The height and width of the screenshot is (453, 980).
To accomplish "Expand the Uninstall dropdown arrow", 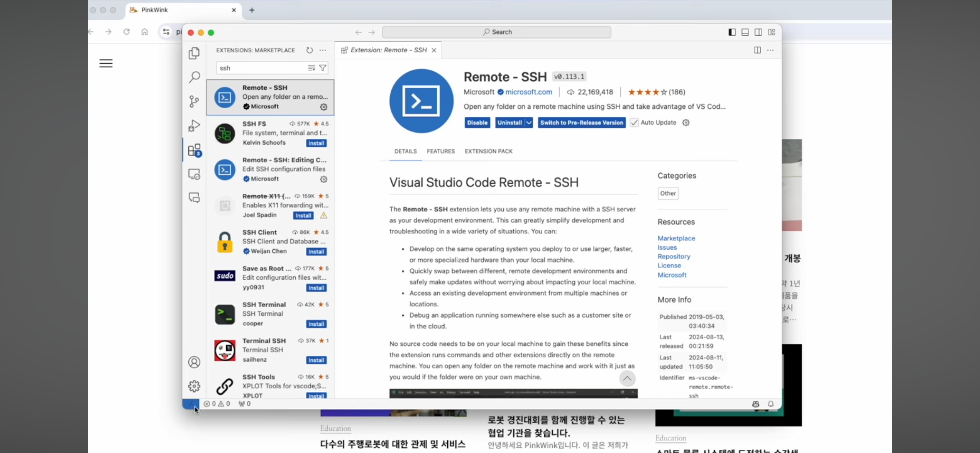I will [x=529, y=123].
